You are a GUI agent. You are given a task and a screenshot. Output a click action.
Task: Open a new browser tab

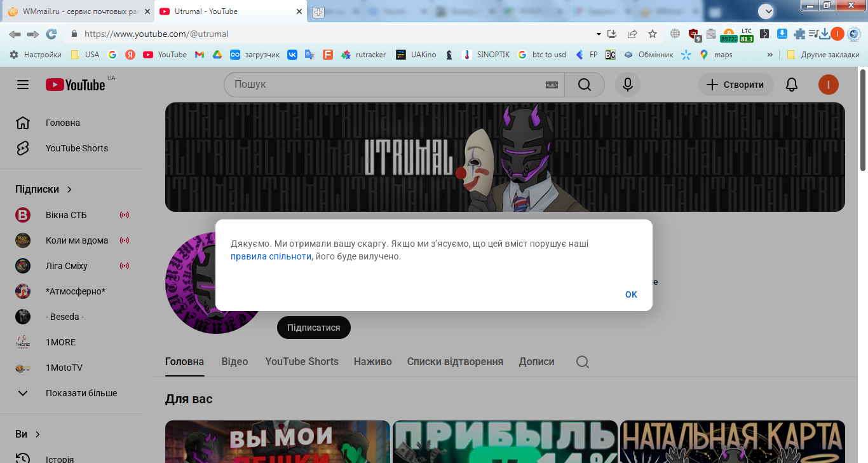coord(318,12)
